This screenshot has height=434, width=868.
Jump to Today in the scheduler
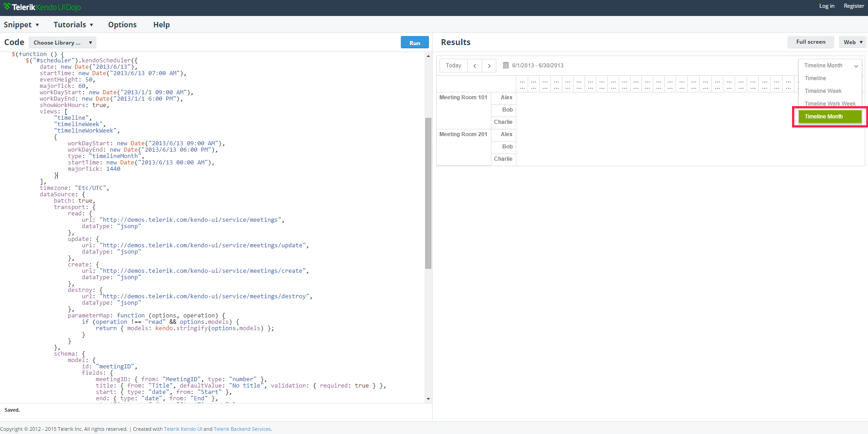coord(454,66)
